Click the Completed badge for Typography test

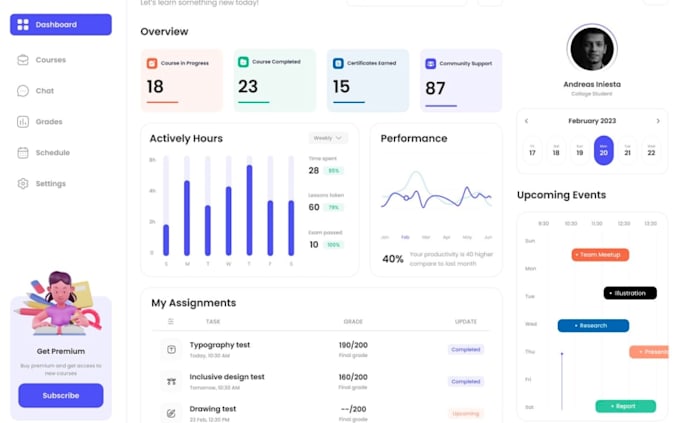pos(466,349)
